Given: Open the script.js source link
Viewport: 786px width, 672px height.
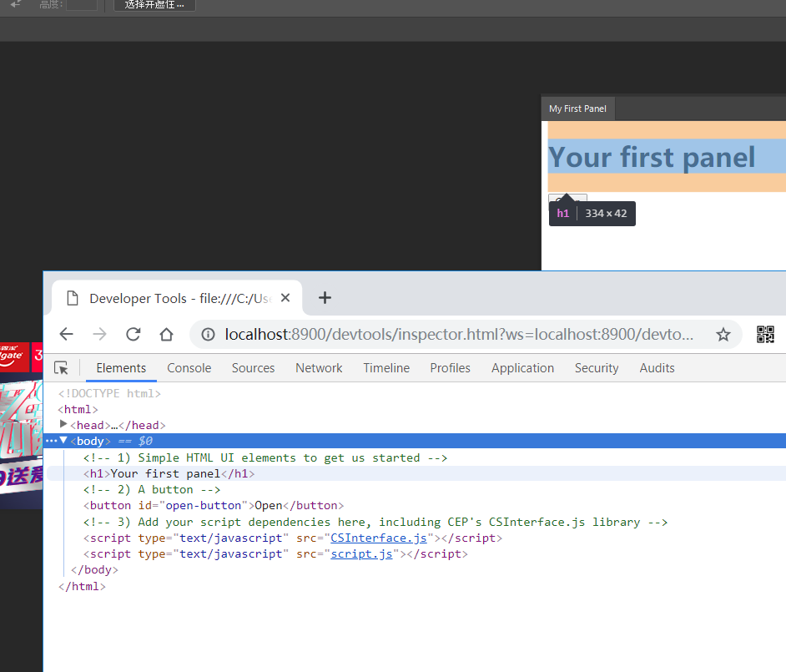Looking at the screenshot, I should [x=361, y=554].
